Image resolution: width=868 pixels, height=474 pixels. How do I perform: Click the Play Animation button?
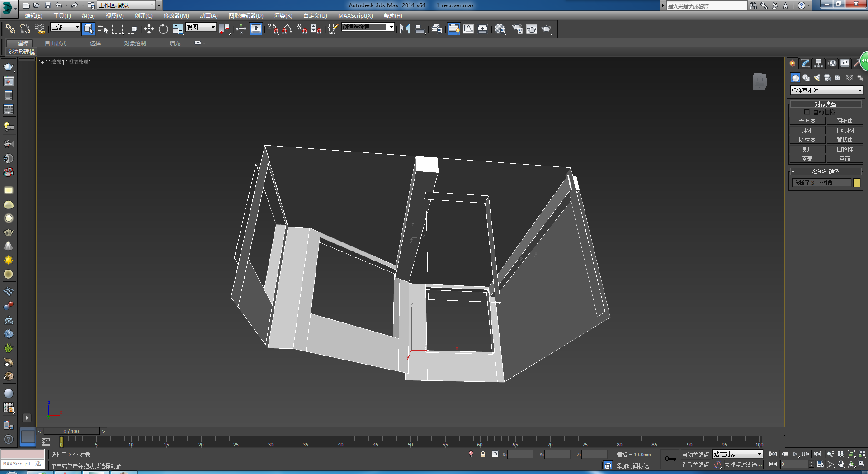click(795, 454)
